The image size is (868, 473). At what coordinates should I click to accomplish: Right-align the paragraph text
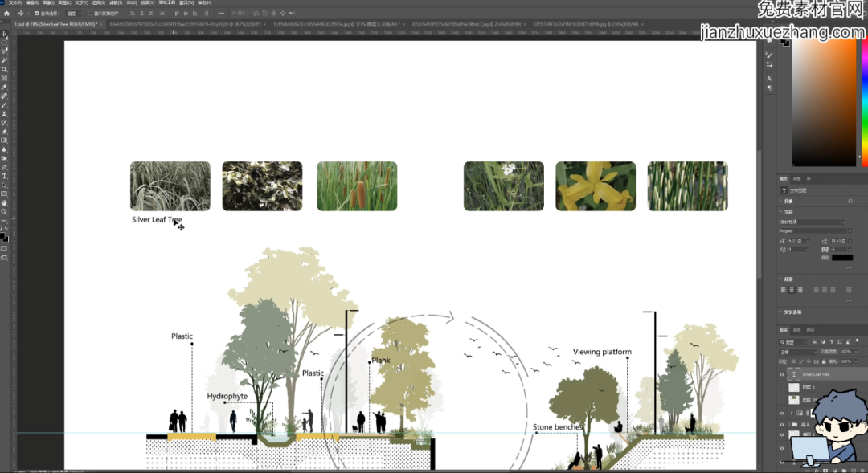tap(800, 290)
